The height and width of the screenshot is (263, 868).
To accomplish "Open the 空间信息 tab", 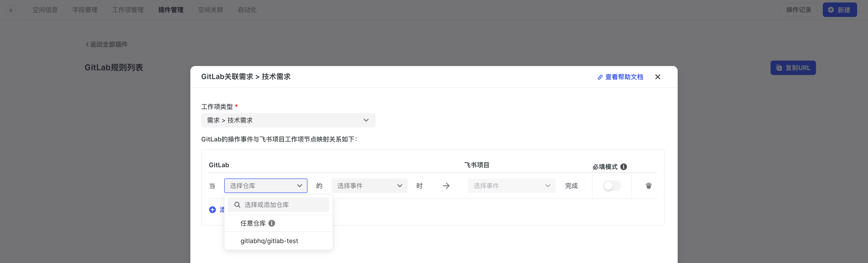I will (45, 10).
